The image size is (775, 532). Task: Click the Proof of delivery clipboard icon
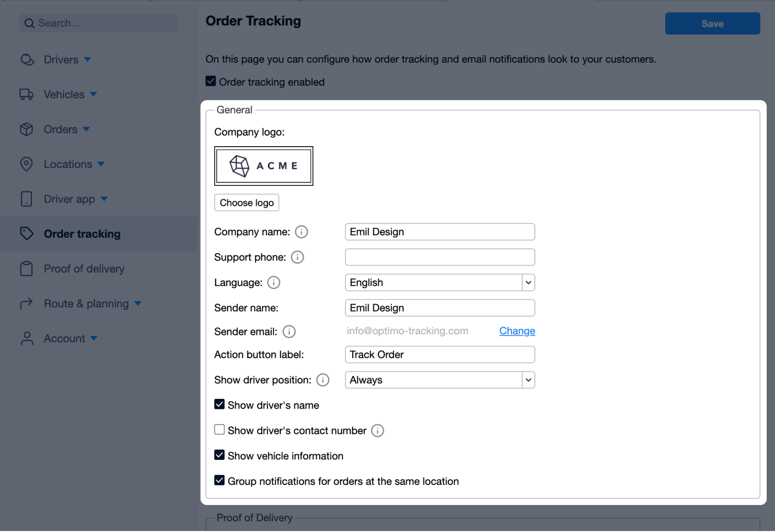tap(27, 269)
